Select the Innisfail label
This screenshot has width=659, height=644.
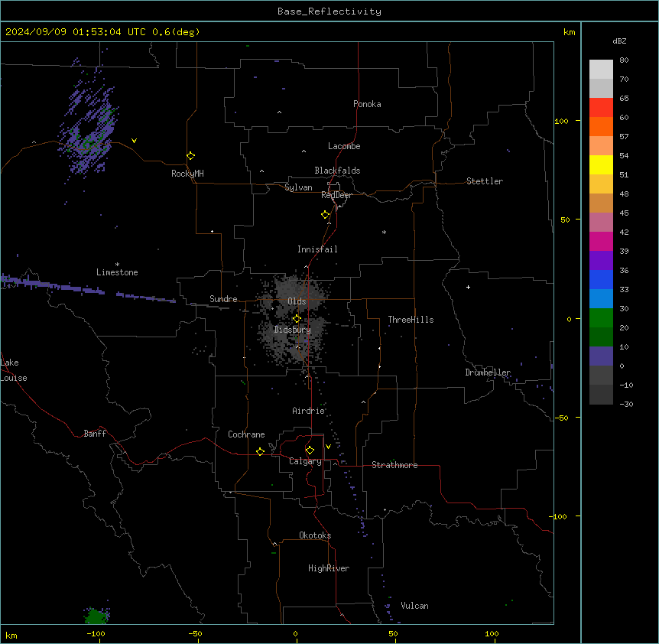pos(317,249)
